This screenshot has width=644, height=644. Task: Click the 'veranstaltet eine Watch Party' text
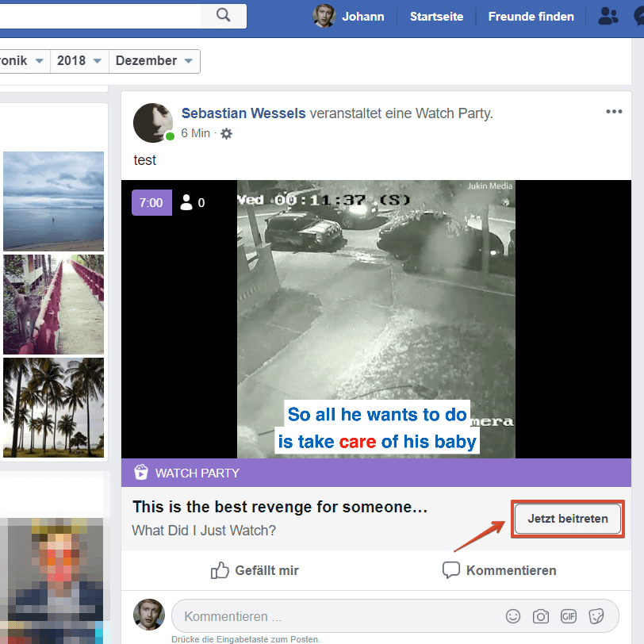[401, 113]
